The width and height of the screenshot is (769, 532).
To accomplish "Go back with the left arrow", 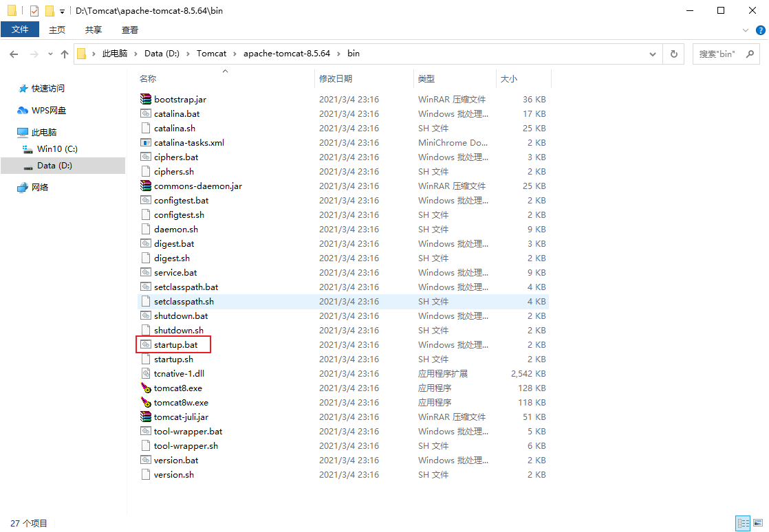I will click(x=14, y=54).
